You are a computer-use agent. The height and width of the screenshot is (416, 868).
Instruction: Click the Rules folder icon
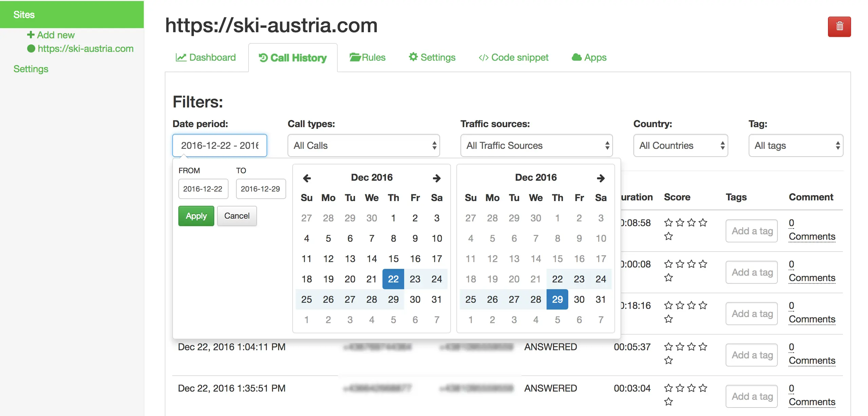point(355,57)
